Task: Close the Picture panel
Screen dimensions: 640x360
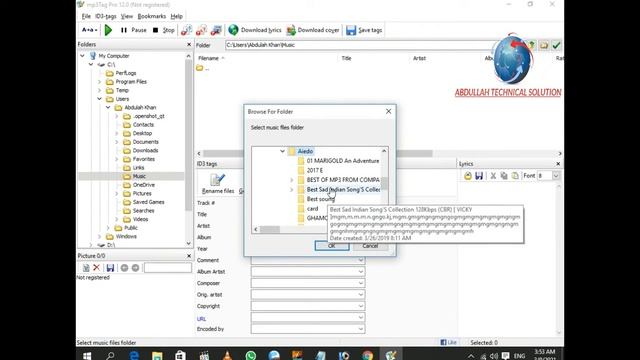Action: (x=189, y=256)
